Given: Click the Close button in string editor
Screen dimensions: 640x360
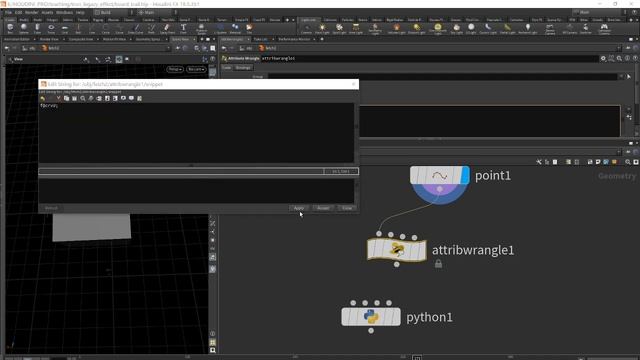Looking at the screenshot, I should point(347,208).
